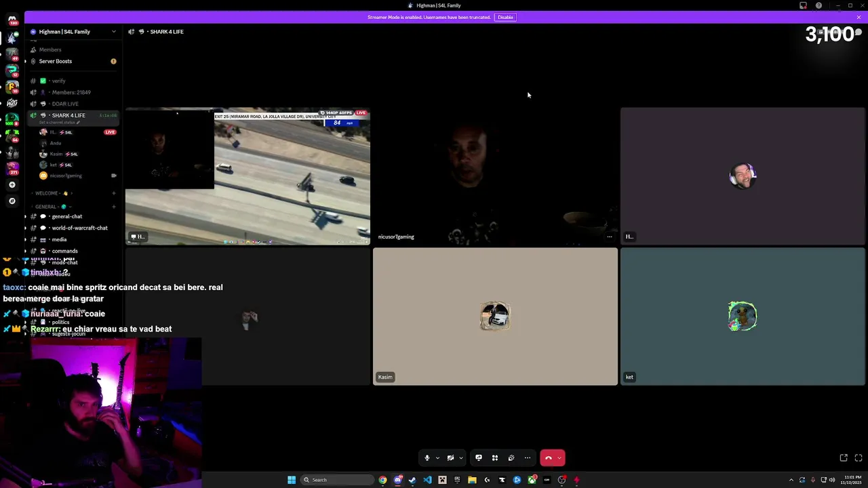The image size is (868, 488).
Task: Open options on nicusor7gaming tile
Action: pyautogui.click(x=610, y=237)
